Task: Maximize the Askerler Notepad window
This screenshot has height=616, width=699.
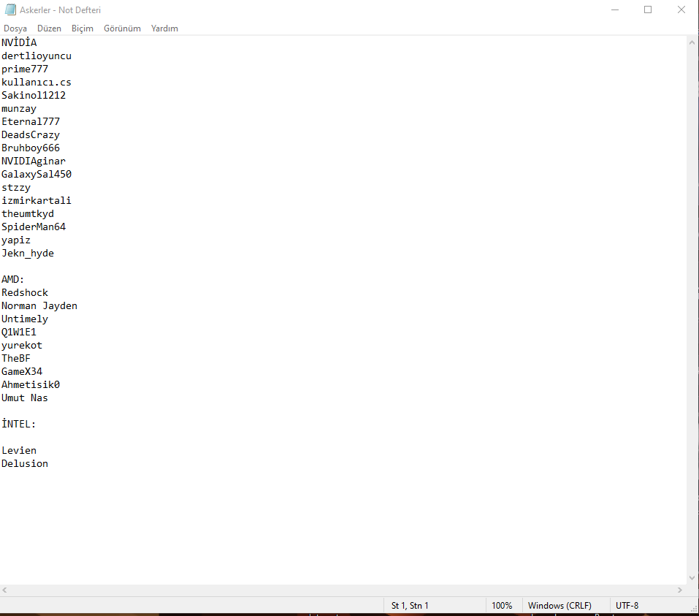Action: tap(648, 9)
